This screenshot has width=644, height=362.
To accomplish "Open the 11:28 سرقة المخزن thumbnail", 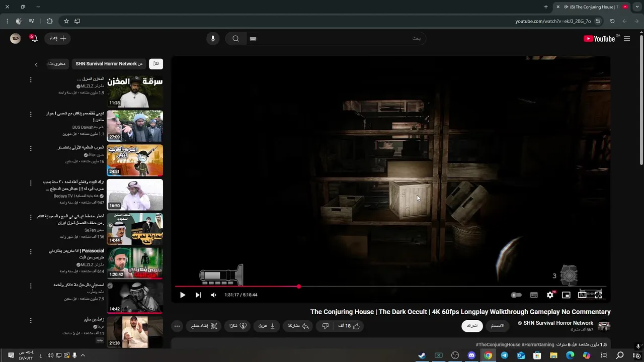I will click(x=135, y=92).
